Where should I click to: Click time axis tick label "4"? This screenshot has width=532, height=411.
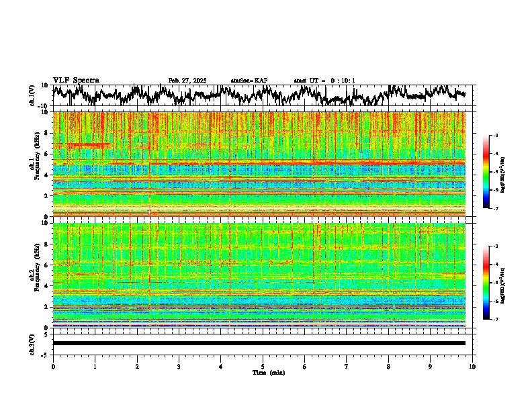tap(220, 367)
